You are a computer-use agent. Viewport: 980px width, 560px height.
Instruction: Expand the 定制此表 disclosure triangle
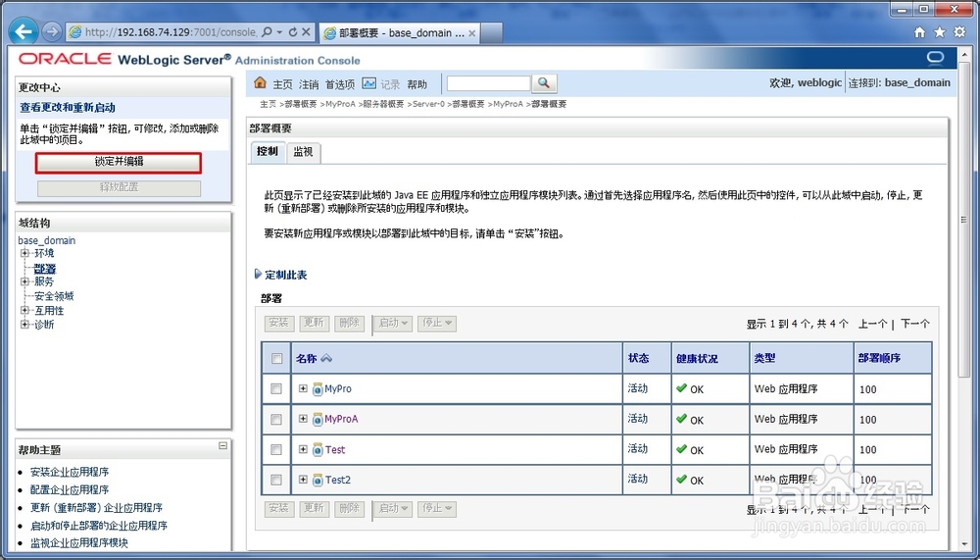click(x=258, y=274)
